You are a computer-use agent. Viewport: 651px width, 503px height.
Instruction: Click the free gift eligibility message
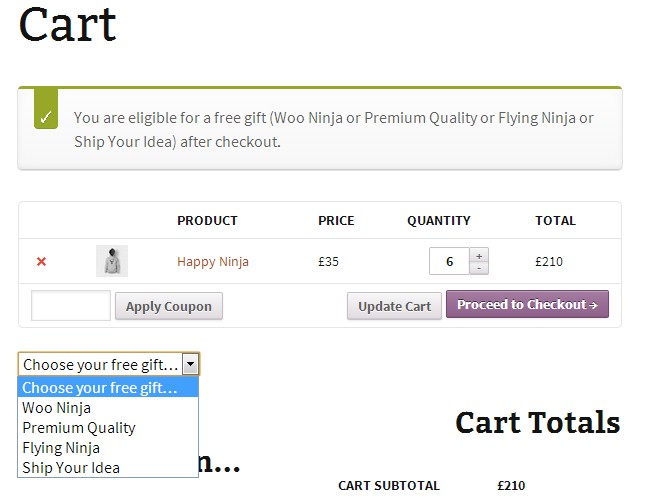click(333, 130)
